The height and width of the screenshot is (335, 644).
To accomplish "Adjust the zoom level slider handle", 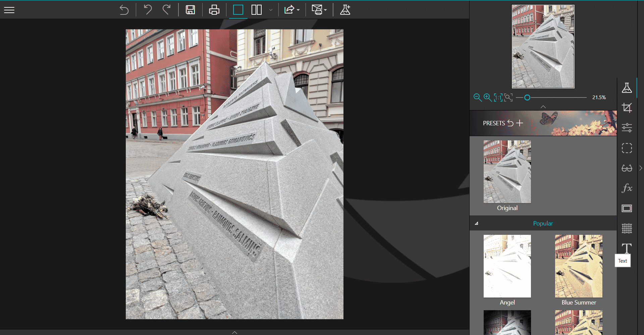I will (527, 97).
